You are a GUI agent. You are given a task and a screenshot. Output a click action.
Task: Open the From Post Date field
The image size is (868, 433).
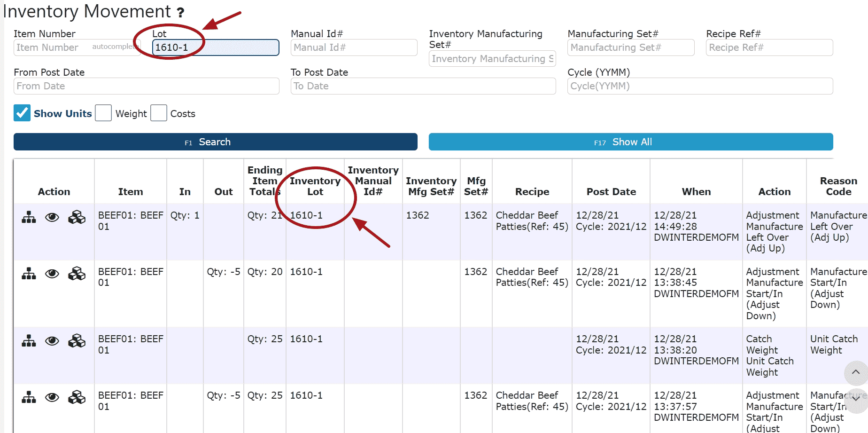click(x=147, y=86)
